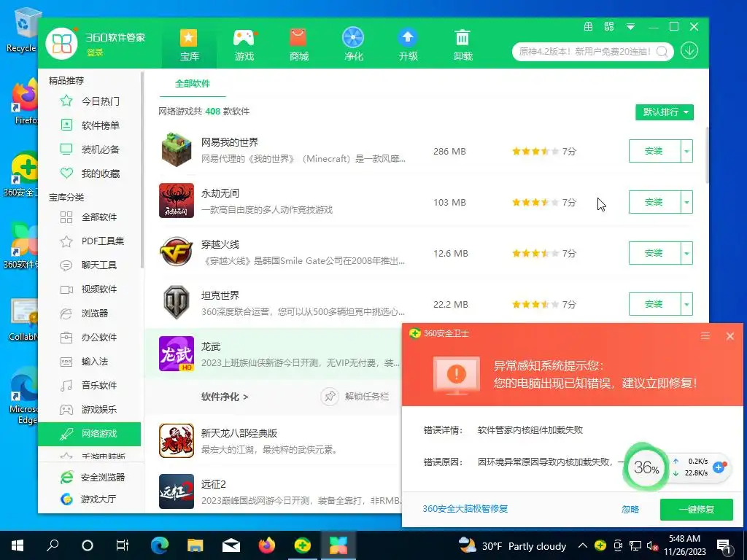This screenshot has width=747, height=560.
Task: Select 办公软件 category
Action: pos(90,337)
